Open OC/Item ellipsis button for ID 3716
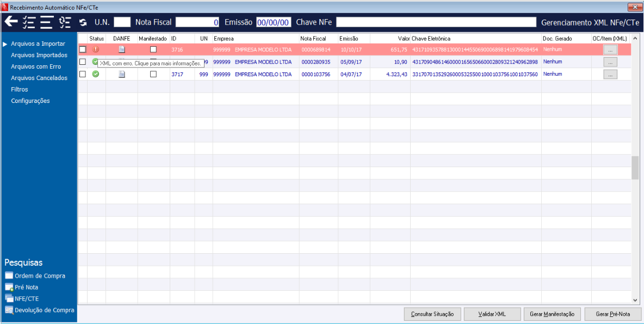Viewport: 644px width, 324px height. [610, 50]
